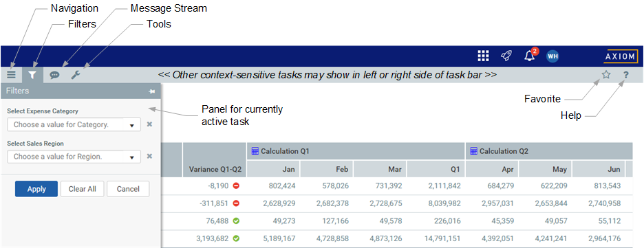The image size is (644, 248).
Task: Apply the selected filters
Action: [x=36, y=189]
